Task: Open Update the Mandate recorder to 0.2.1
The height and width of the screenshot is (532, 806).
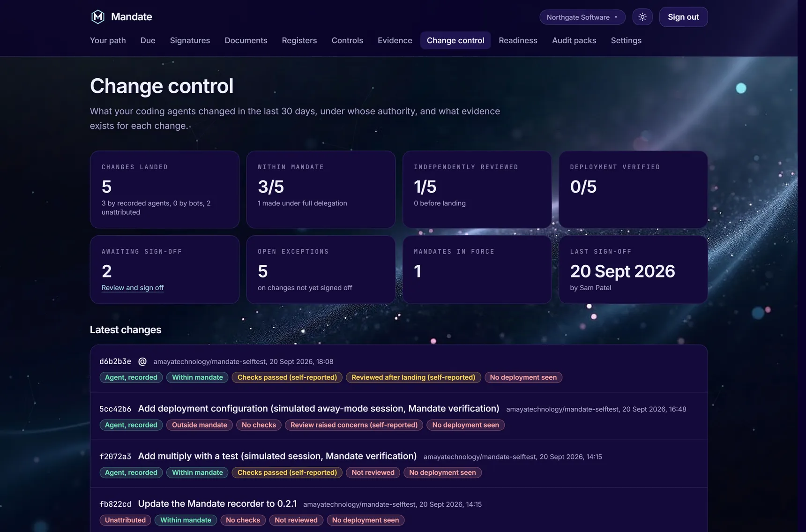Action: pyautogui.click(x=217, y=504)
